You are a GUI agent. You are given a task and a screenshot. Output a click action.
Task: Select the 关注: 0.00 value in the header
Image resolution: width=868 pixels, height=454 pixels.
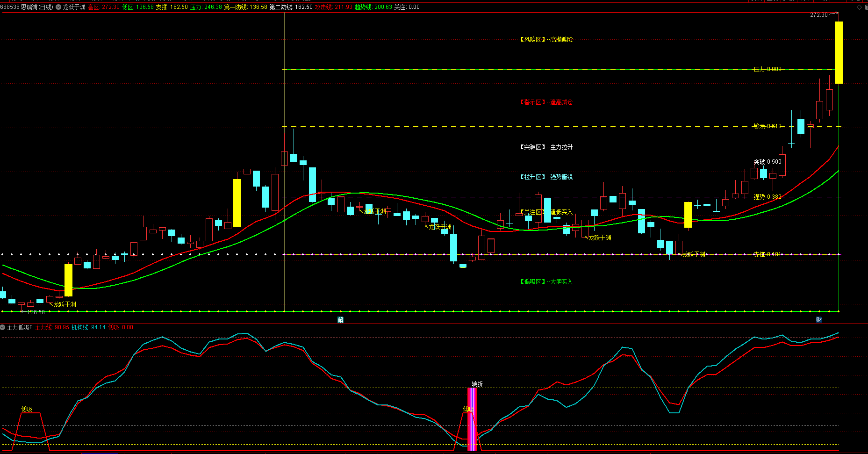(x=407, y=7)
